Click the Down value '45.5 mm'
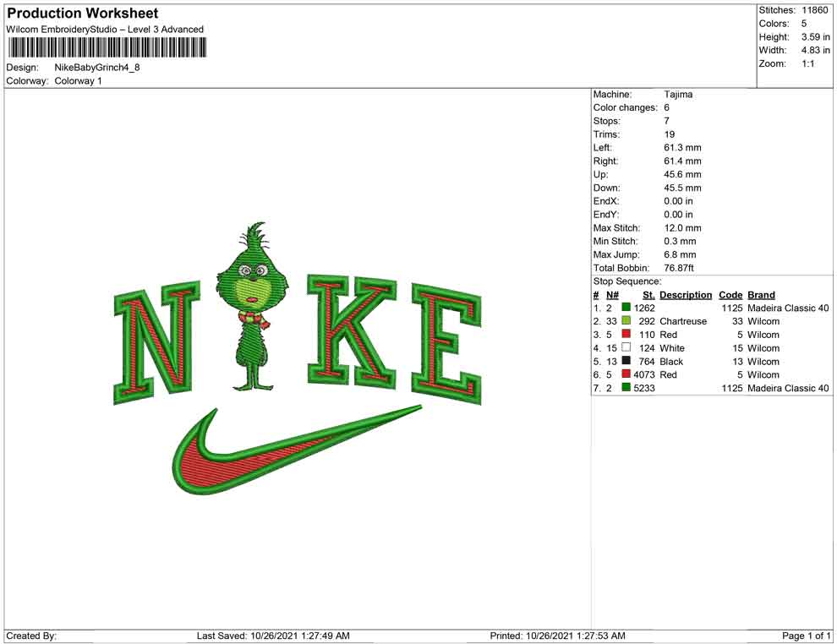This screenshot has width=837, height=644. (683, 188)
